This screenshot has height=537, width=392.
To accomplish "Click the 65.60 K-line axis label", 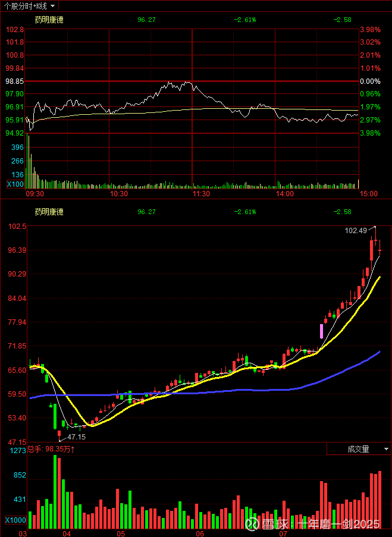I will pyautogui.click(x=17, y=370).
